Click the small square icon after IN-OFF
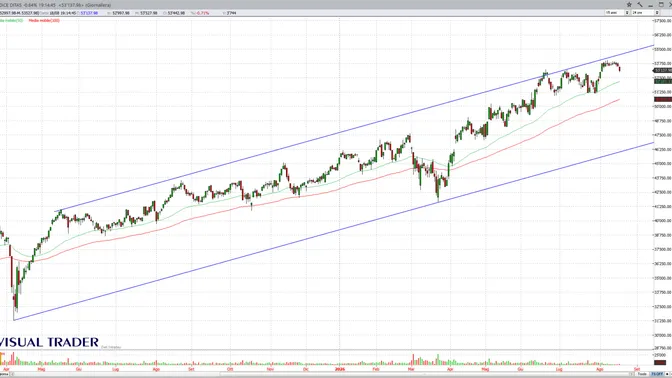Screen dimensions: 672x378 667,374
